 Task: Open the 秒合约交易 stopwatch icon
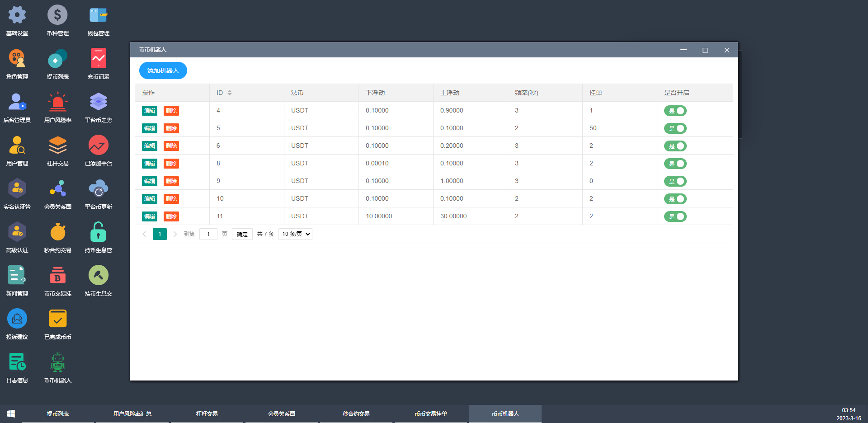57,232
